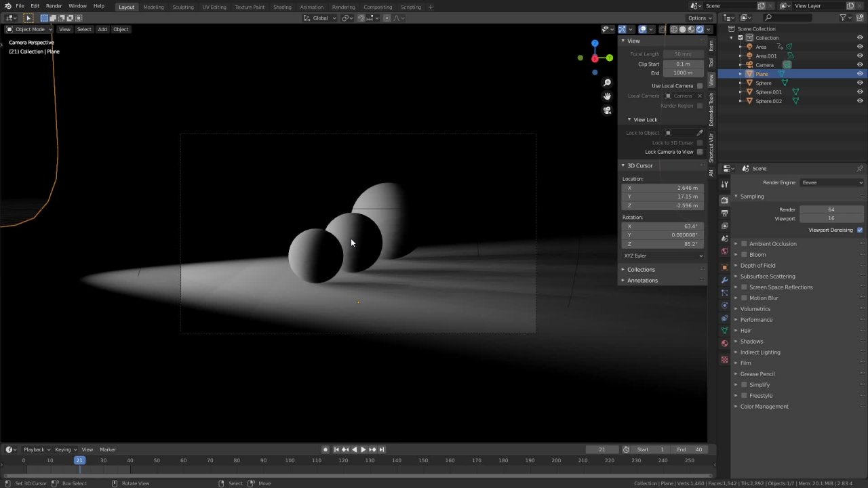Open the Render Engine dropdown showing Eevee

point(832,182)
